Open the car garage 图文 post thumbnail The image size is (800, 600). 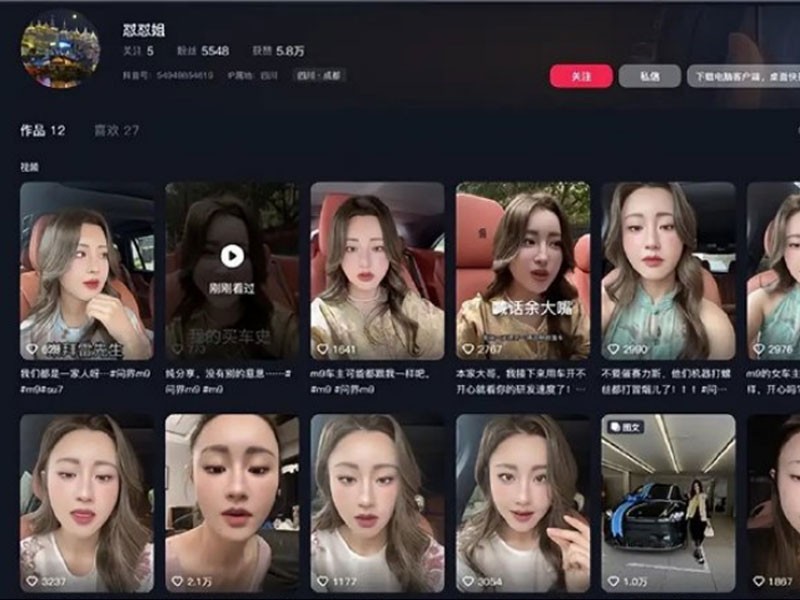[668, 500]
